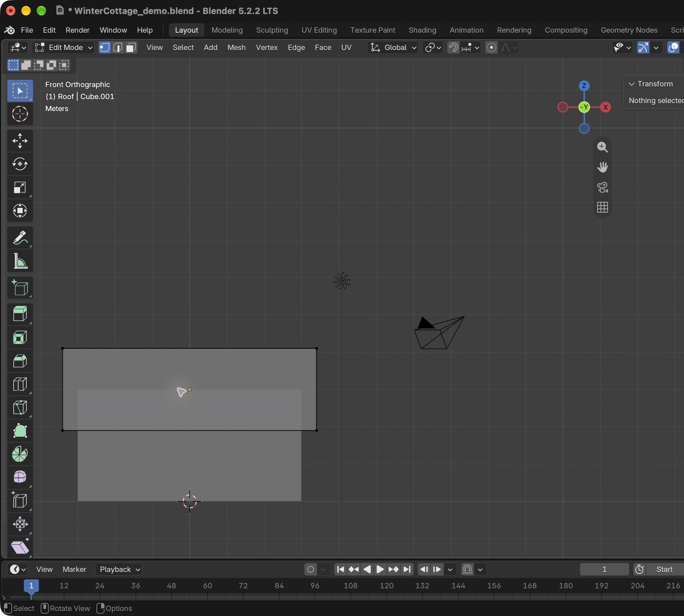
Task: Open the Mesh menu
Action: click(236, 48)
